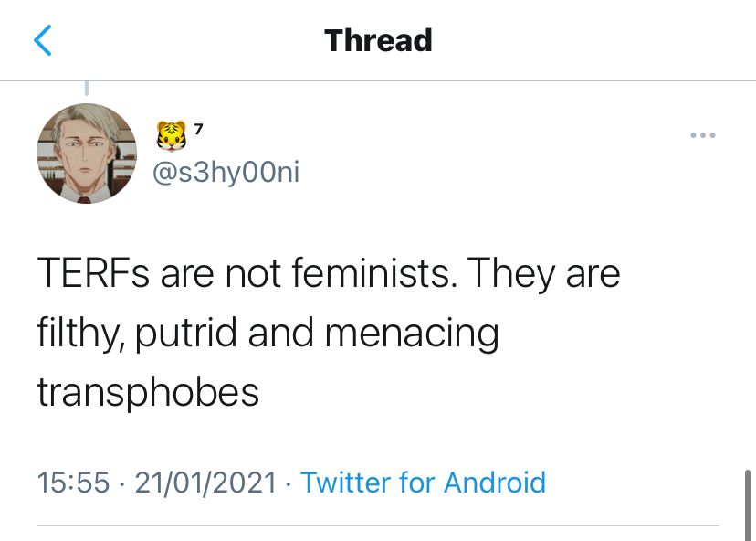Open the three-dot more options menu

[702, 135]
